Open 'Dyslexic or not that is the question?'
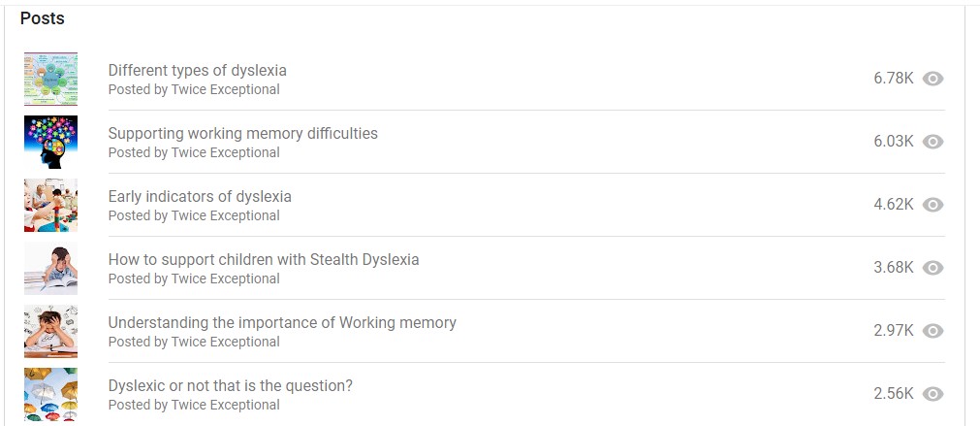 [x=230, y=385]
